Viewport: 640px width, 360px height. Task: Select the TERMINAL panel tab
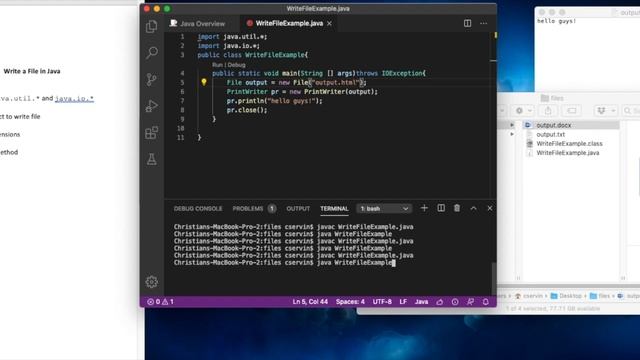point(334,209)
